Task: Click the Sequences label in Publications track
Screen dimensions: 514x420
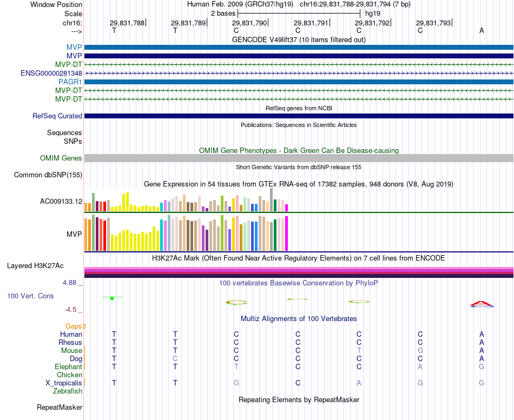Action: click(x=64, y=132)
